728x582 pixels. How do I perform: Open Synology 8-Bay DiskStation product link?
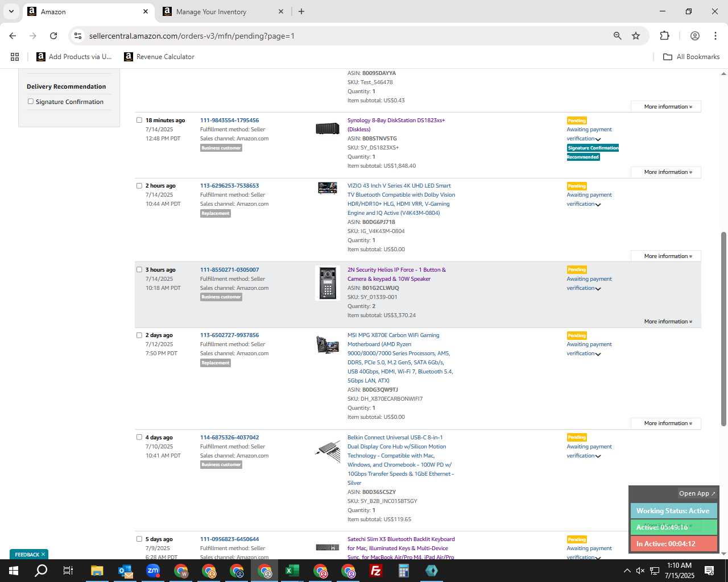pyautogui.click(x=396, y=125)
